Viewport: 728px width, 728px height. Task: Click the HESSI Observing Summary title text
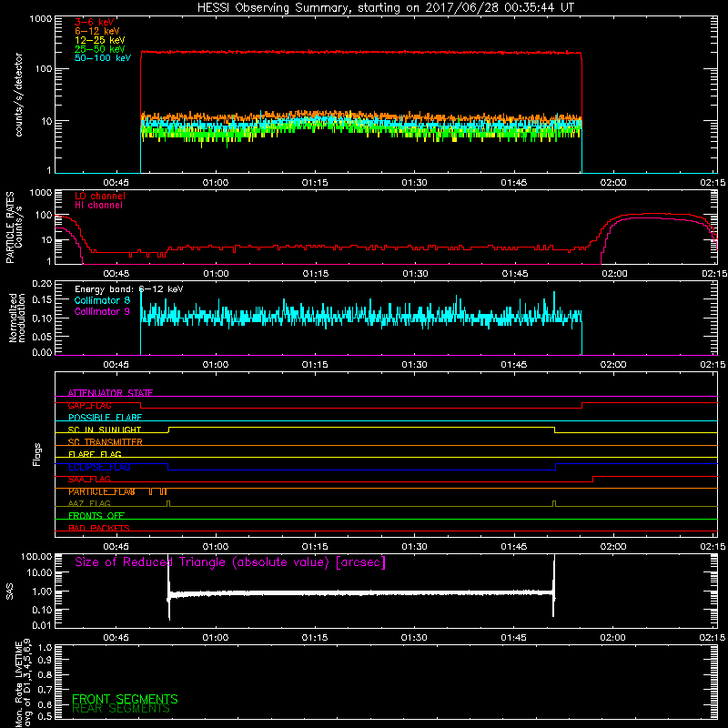pos(385,8)
